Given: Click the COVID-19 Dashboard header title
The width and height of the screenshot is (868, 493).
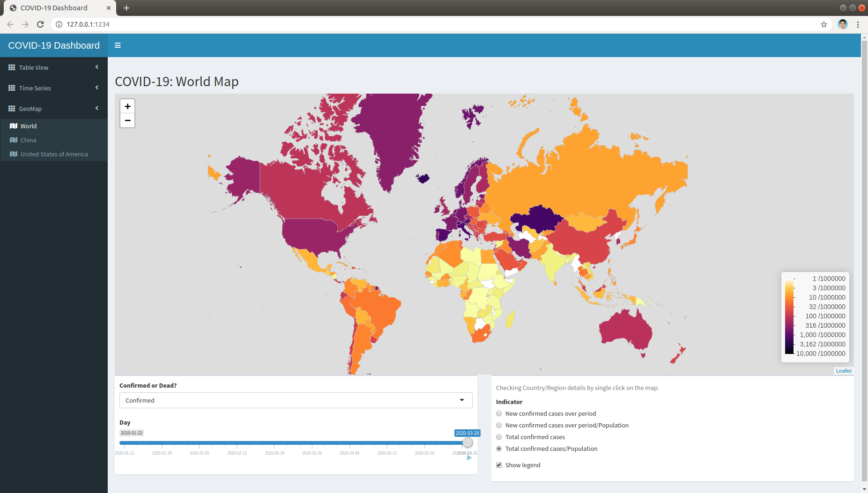Looking at the screenshot, I should click(x=54, y=45).
